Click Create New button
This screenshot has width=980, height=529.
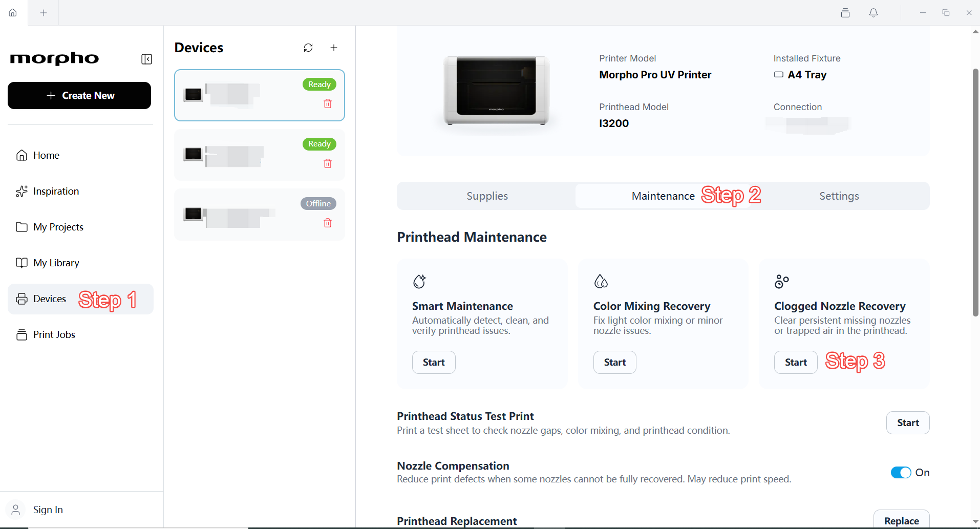[79, 95]
